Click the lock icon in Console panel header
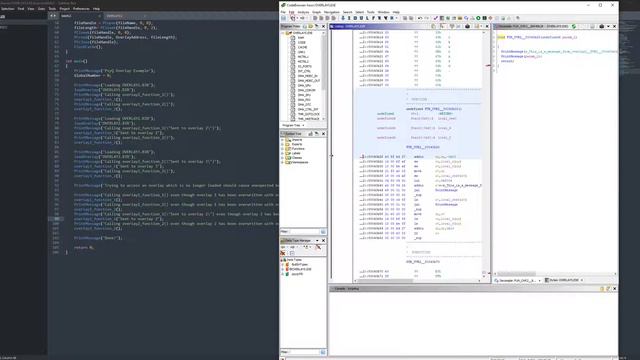The width and height of the screenshot is (640, 360). coord(602,289)
